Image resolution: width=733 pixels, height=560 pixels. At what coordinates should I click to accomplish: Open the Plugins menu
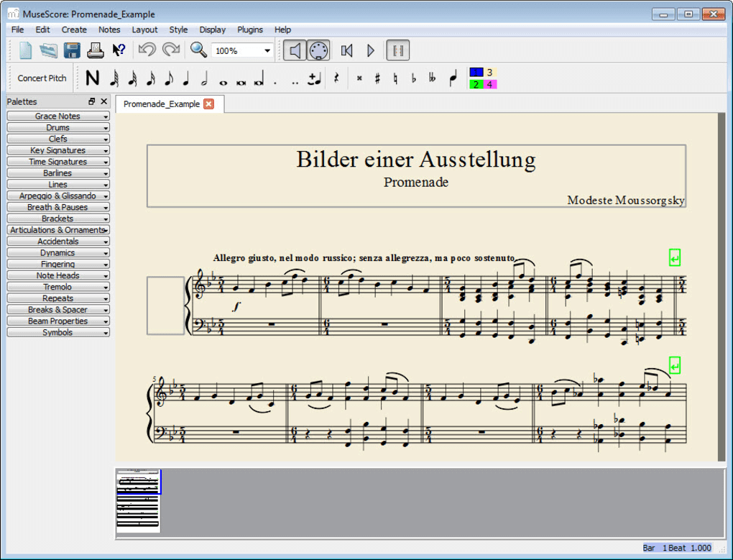tap(250, 29)
